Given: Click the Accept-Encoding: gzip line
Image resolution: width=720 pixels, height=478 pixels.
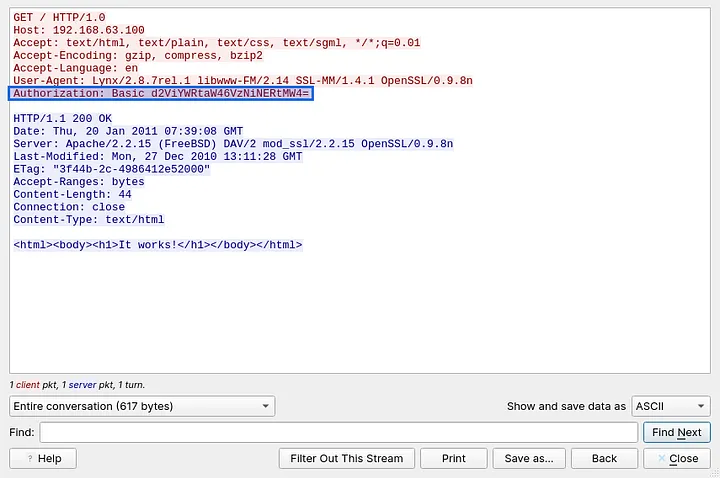Looking at the screenshot, I should pyautogui.click(x=138, y=56).
